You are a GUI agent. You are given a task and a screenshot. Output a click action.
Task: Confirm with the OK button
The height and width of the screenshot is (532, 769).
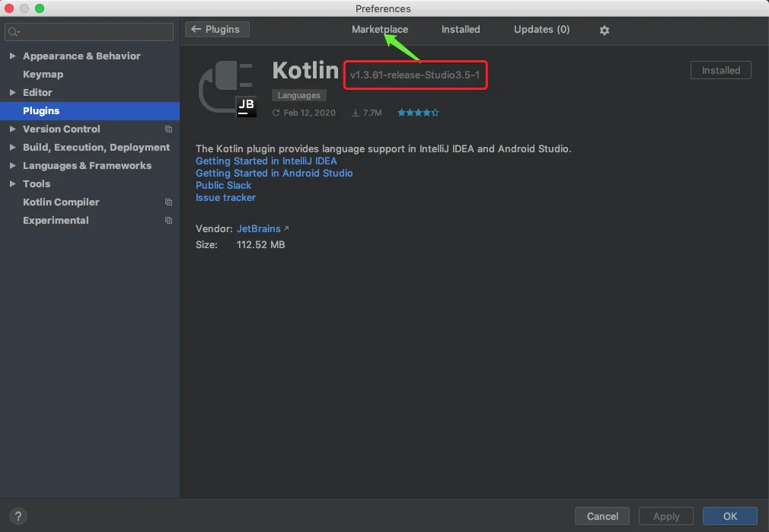pos(729,516)
